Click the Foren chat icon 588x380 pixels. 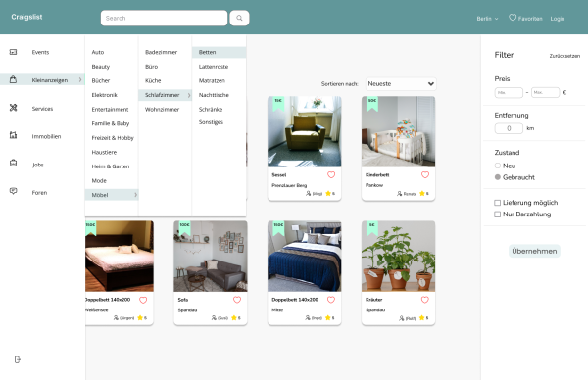click(x=13, y=192)
